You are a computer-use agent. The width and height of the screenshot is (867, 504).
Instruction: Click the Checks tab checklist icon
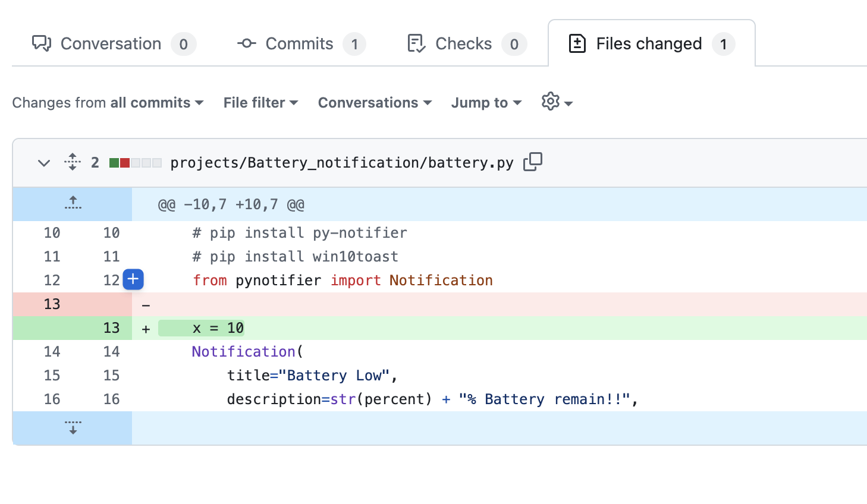click(416, 44)
